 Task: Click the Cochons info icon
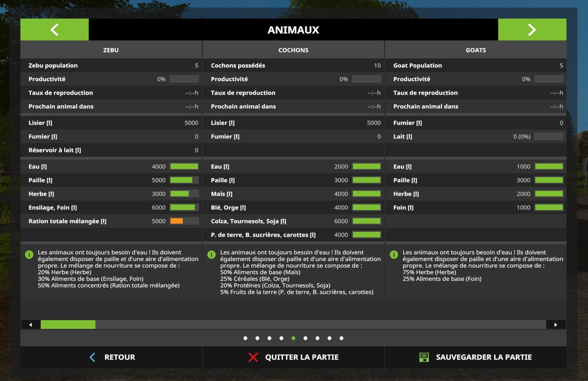click(x=212, y=255)
